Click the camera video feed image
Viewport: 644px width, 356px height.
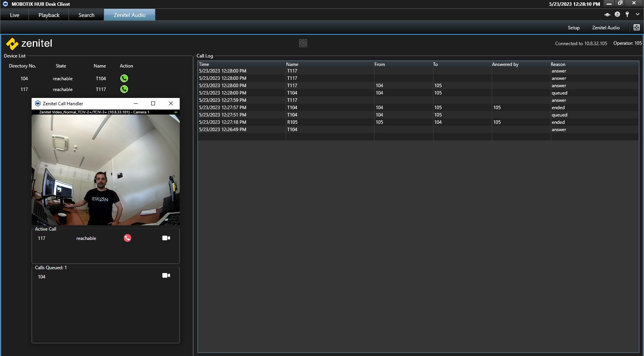[105, 170]
